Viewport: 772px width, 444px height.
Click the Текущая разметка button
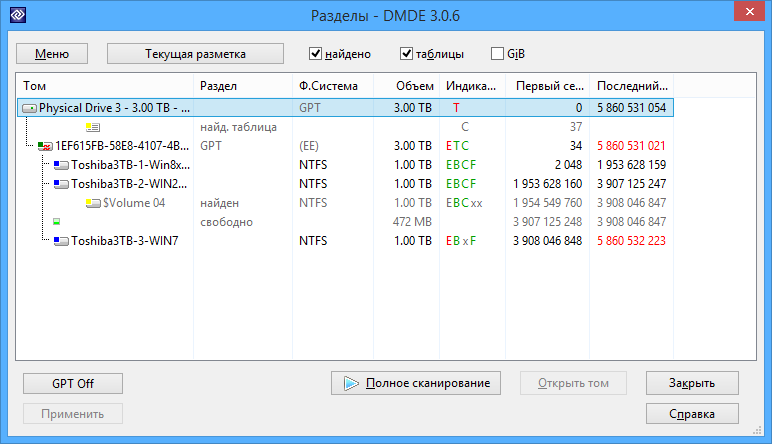(195, 54)
